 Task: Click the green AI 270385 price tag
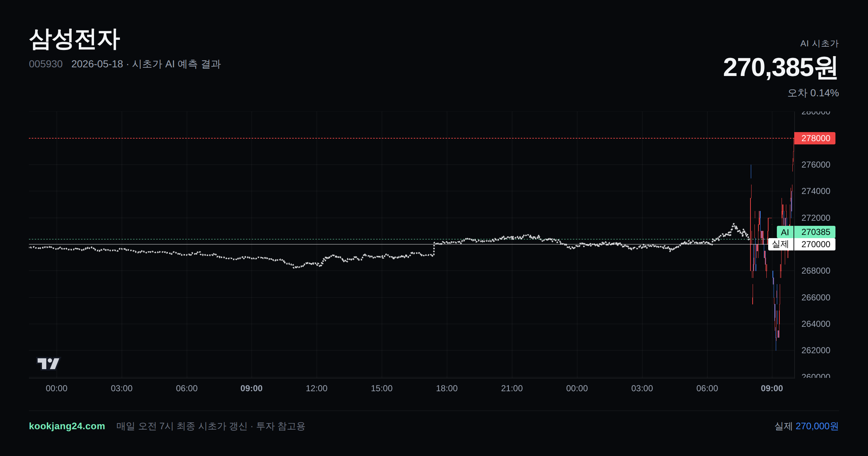click(x=806, y=232)
